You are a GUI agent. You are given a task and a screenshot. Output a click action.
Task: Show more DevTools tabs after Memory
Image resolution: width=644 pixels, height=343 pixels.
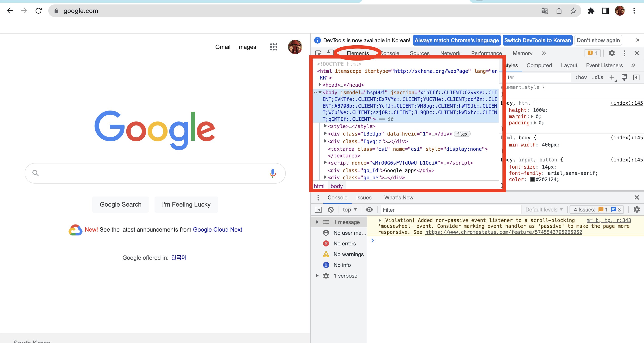pos(544,53)
